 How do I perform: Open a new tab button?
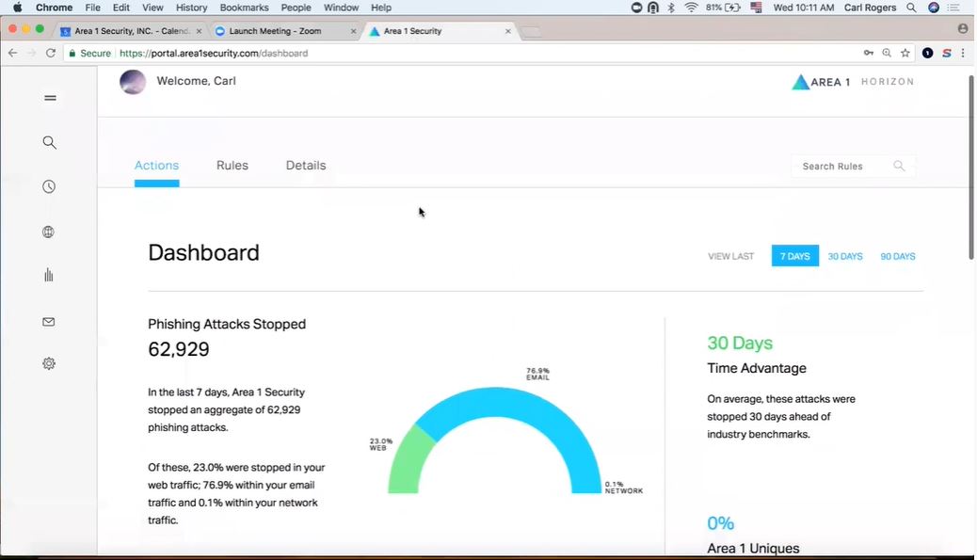(x=531, y=32)
